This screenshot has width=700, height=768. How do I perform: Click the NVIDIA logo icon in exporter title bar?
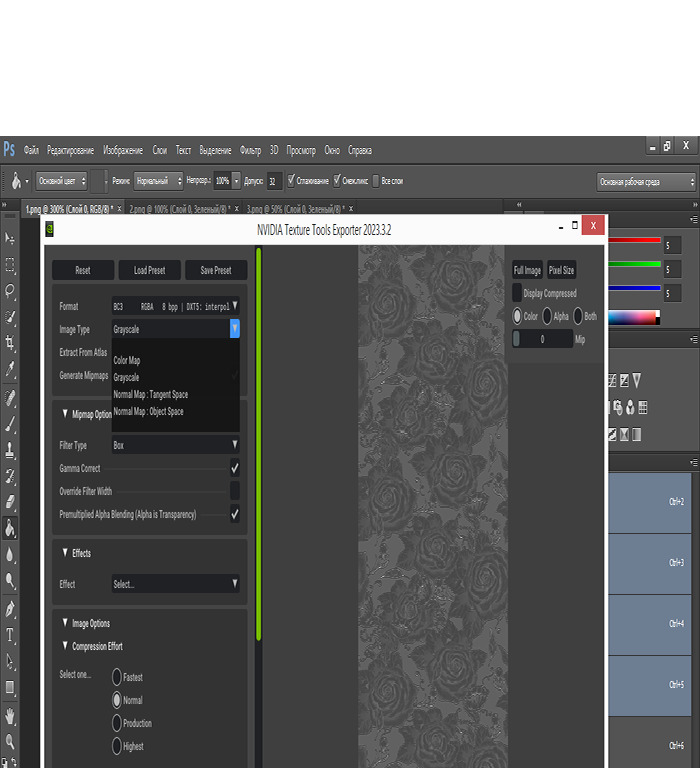point(49,229)
